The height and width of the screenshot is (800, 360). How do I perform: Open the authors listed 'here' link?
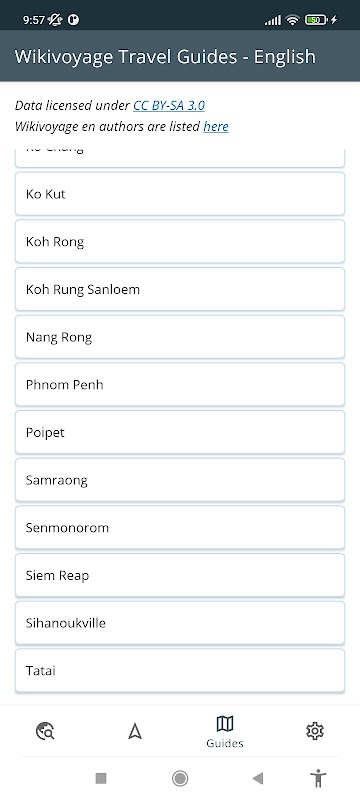click(x=216, y=127)
